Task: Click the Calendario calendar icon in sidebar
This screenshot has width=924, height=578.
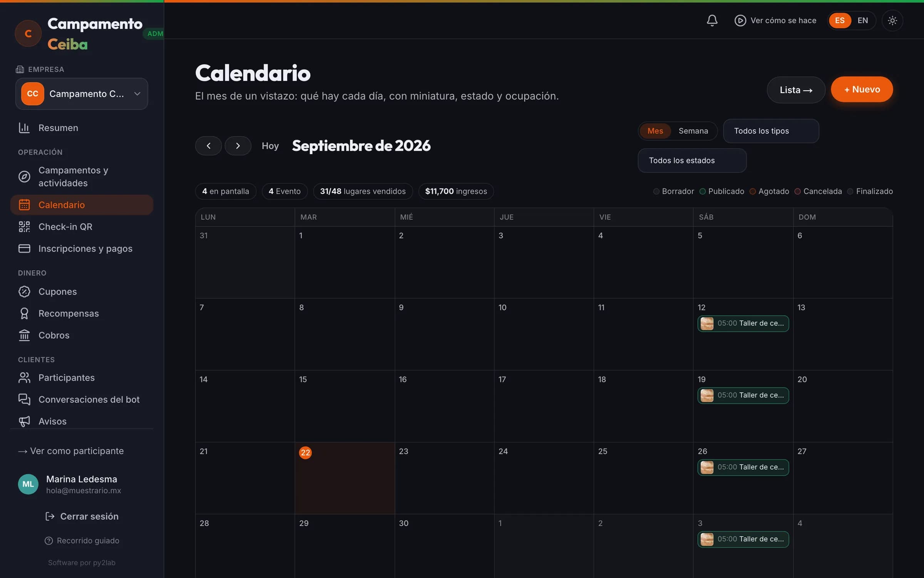Action: 24,205
